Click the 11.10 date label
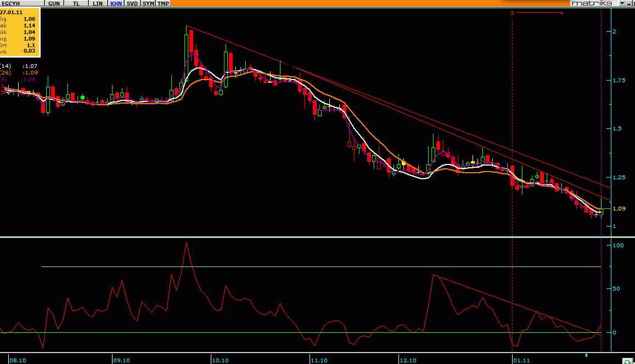This screenshot has height=364, width=635. pyautogui.click(x=319, y=360)
